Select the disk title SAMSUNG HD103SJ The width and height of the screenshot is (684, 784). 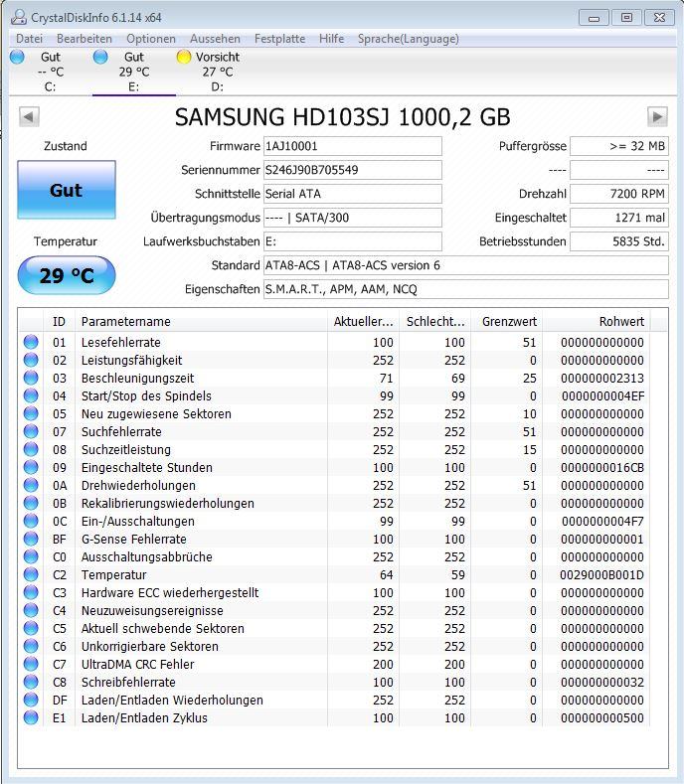tap(342, 117)
